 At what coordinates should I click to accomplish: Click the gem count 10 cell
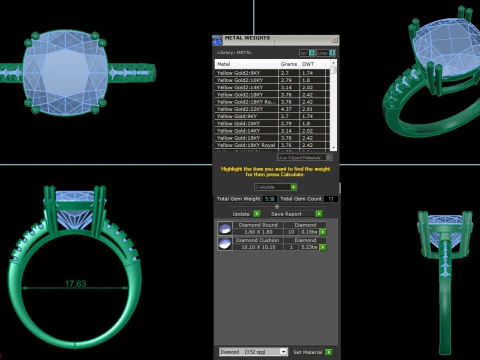coord(291,232)
